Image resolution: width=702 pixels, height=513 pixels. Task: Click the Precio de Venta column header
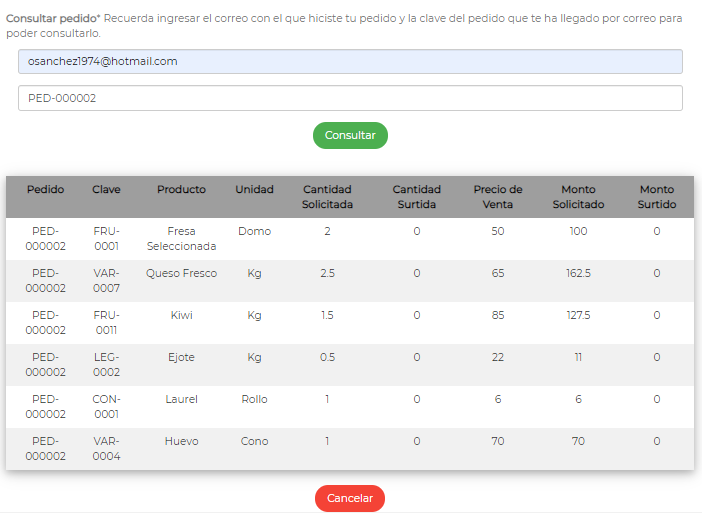tap(498, 197)
